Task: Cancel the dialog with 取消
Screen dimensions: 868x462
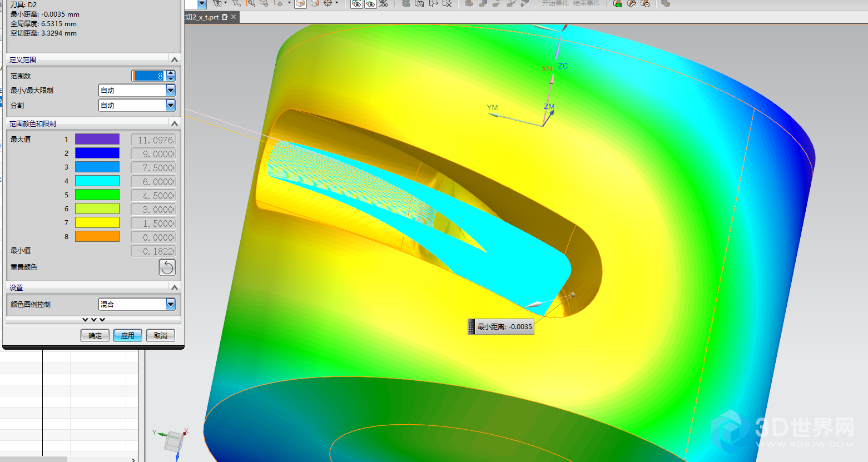Action: coord(161,335)
